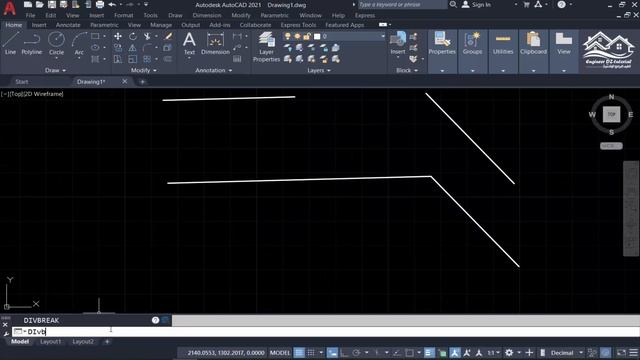Pick the Rectangle draw tool

(x=95, y=36)
